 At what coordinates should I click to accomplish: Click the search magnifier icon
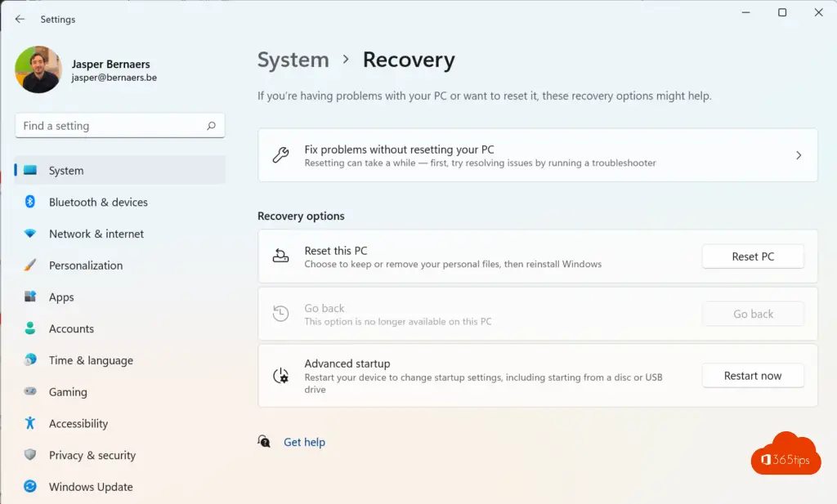pyautogui.click(x=212, y=126)
